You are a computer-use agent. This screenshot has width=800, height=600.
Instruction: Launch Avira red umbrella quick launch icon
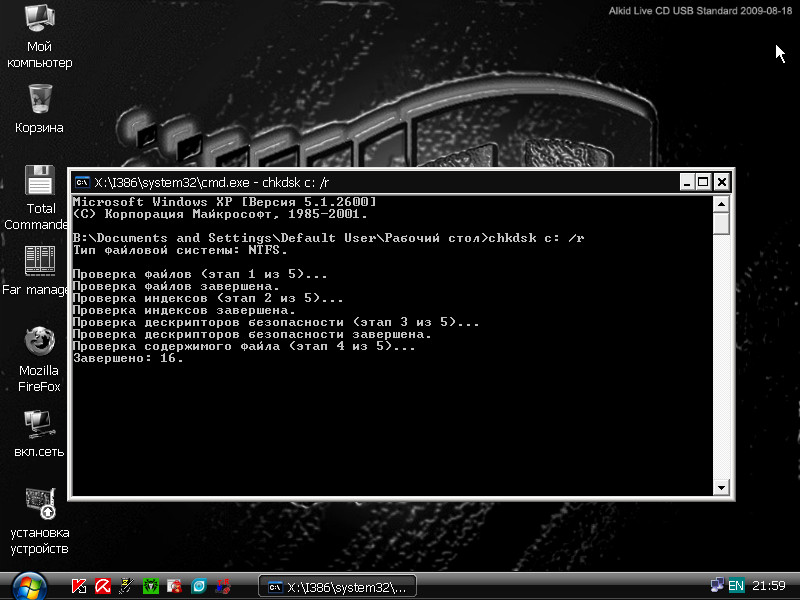click(x=103, y=586)
